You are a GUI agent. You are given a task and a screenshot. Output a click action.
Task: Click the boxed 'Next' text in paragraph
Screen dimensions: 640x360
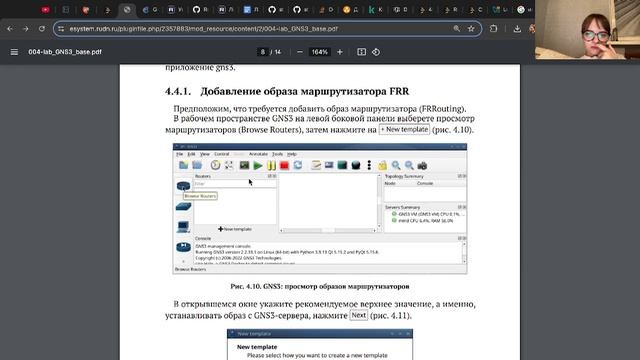point(358,315)
